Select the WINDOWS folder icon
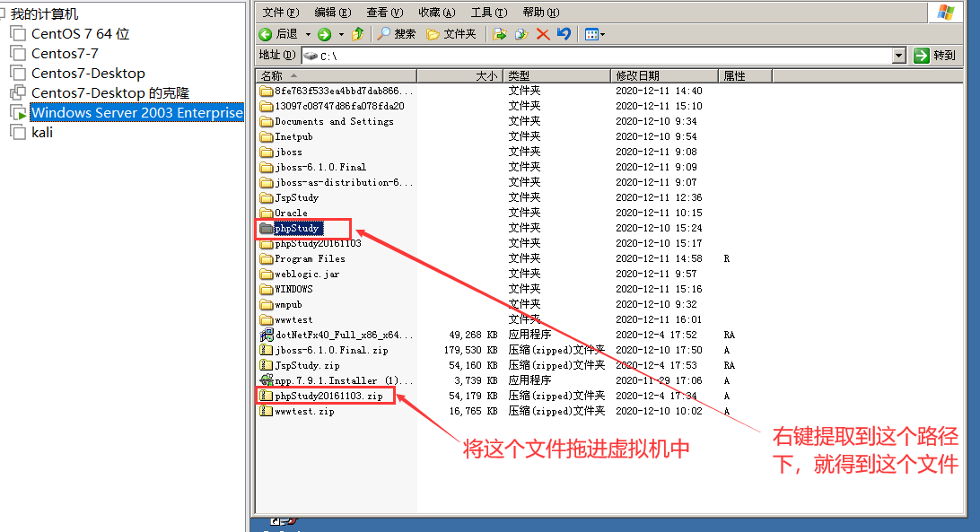The width and height of the screenshot is (980, 532). point(267,289)
